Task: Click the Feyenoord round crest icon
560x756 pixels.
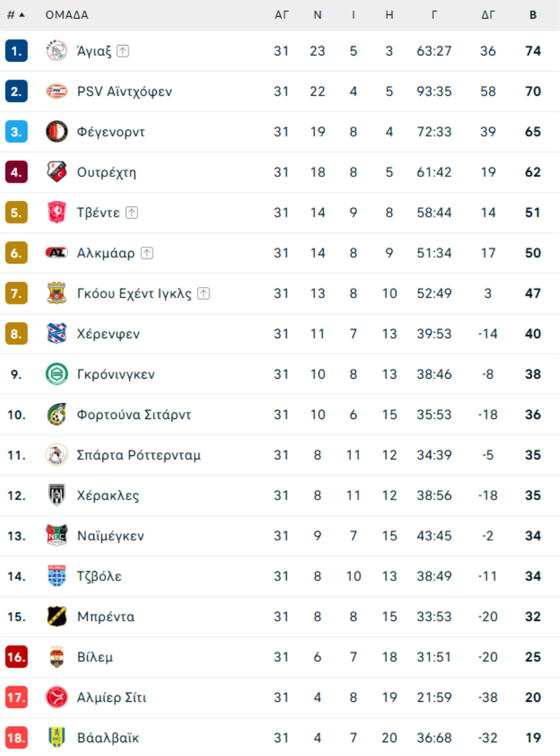Action: (x=57, y=132)
